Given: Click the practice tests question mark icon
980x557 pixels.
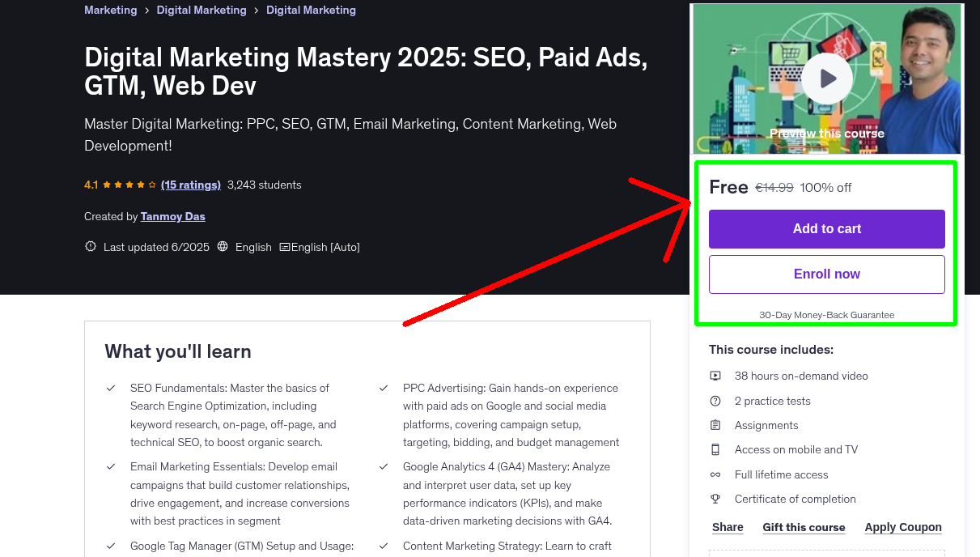Looking at the screenshot, I should click(715, 400).
